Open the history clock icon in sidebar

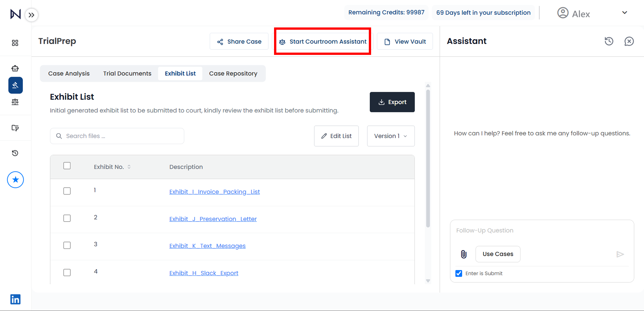[x=15, y=153]
